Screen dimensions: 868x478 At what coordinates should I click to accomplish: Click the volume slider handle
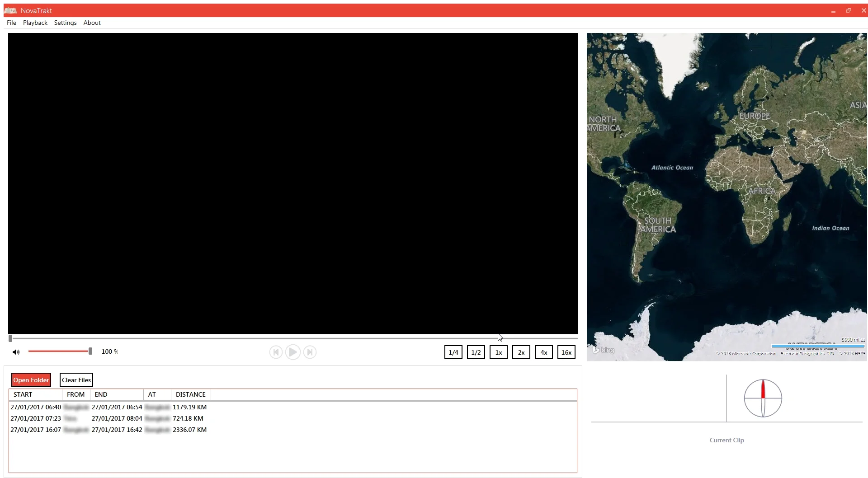click(x=90, y=351)
